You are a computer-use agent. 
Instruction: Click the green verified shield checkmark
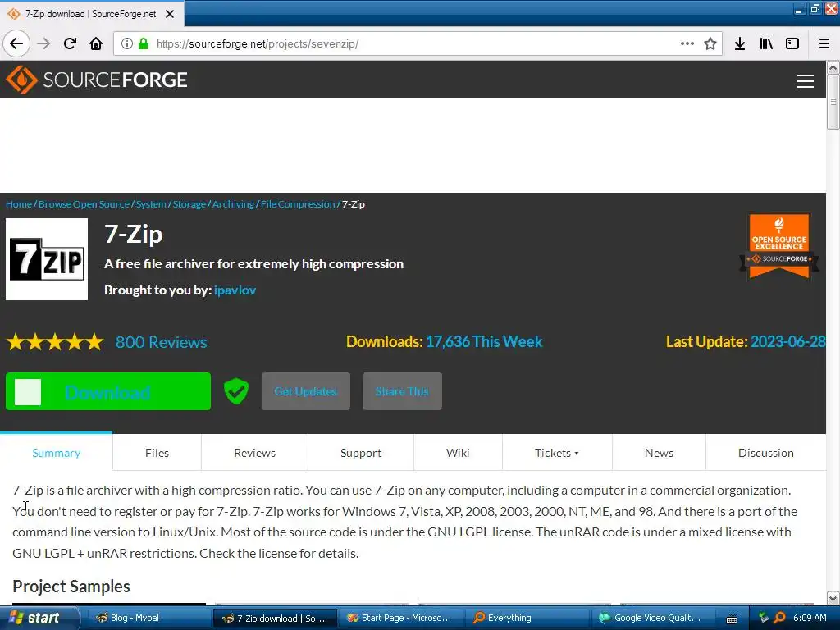tap(236, 391)
